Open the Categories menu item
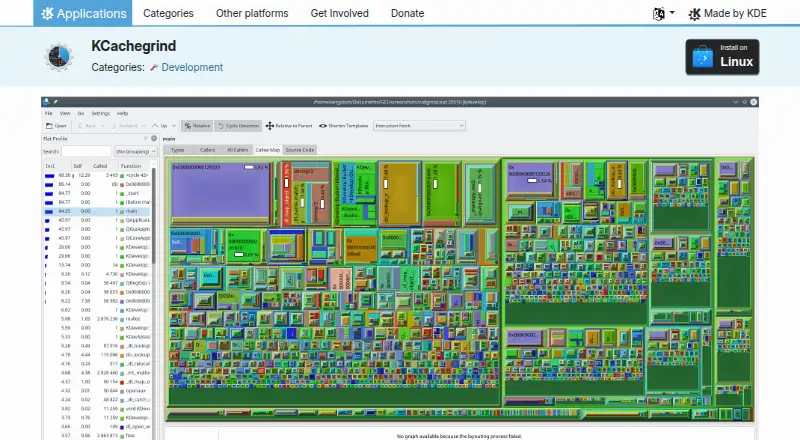Screen dimensions: 800x440 pyautogui.click(x=168, y=13)
